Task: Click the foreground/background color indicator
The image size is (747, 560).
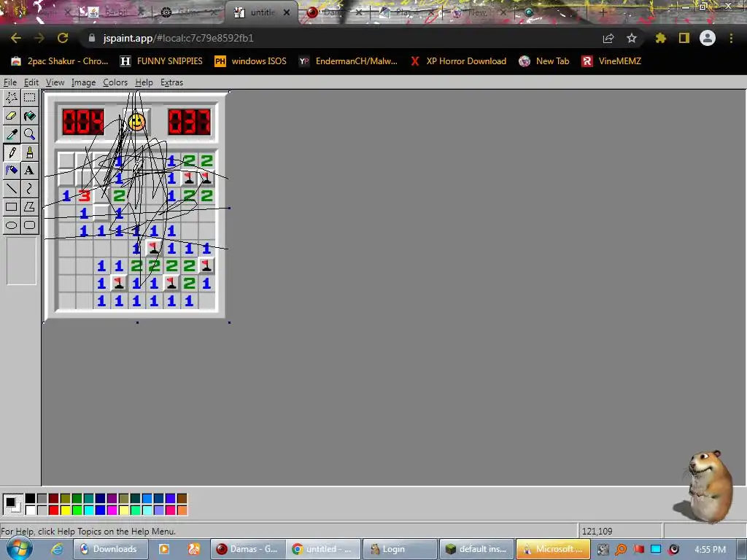Action: [x=12, y=505]
